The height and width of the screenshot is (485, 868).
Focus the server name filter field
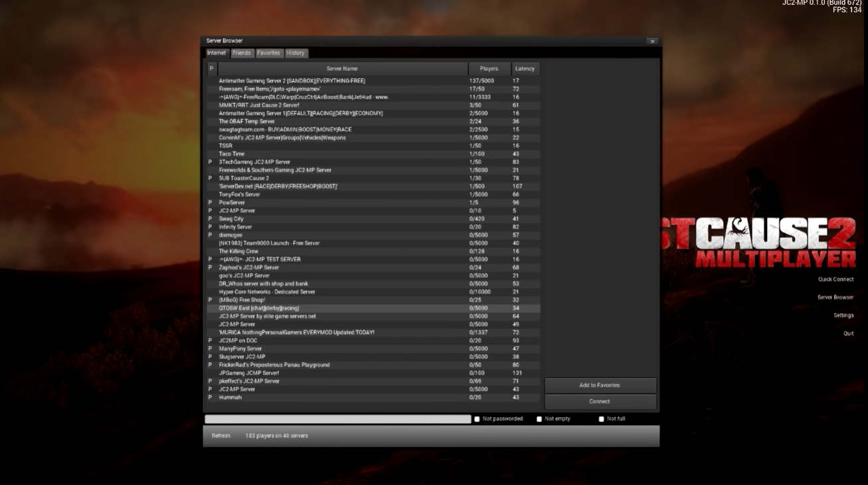338,419
